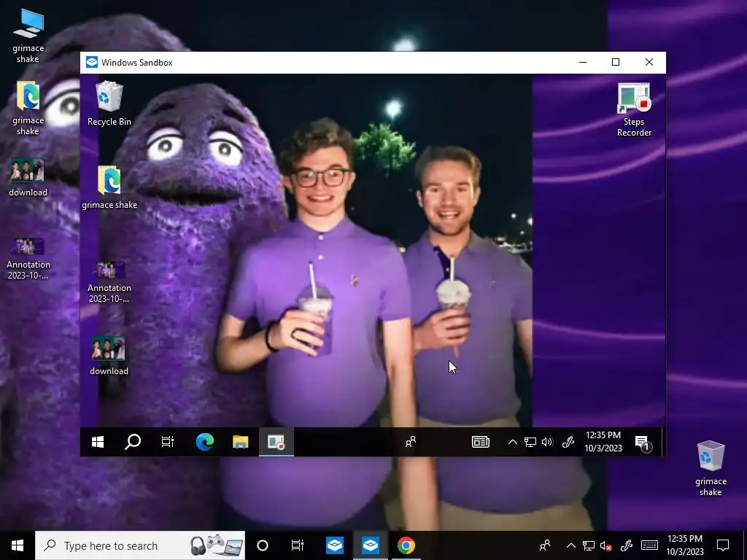This screenshot has width=747, height=560.
Task: Open Google Chrome from the host taskbar
Action: [406, 545]
